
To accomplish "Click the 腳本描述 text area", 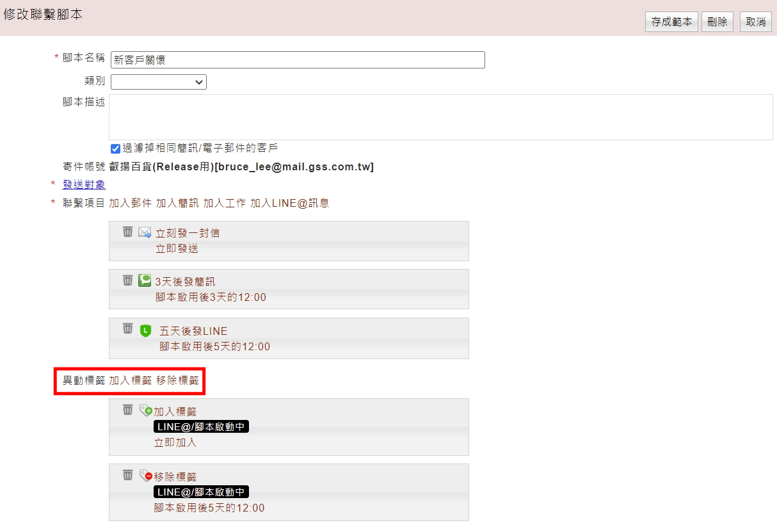I will [x=440, y=117].
